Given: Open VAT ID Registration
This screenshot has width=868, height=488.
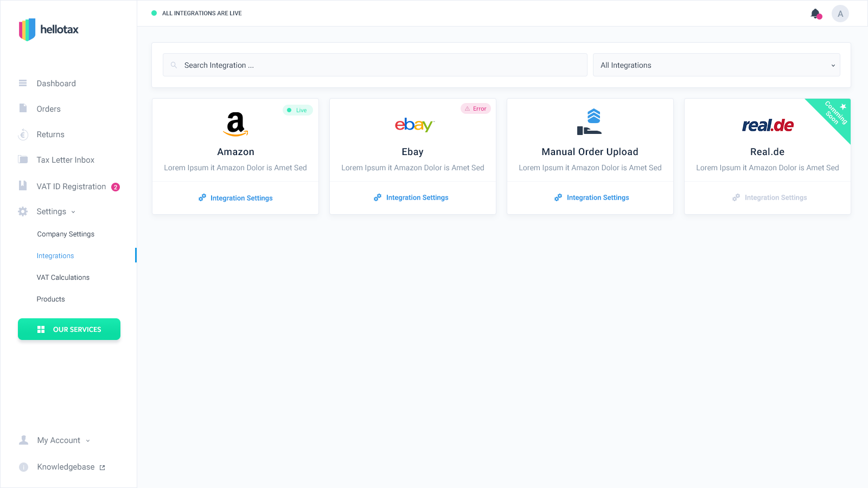Looking at the screenshot, I should point(71,187).
